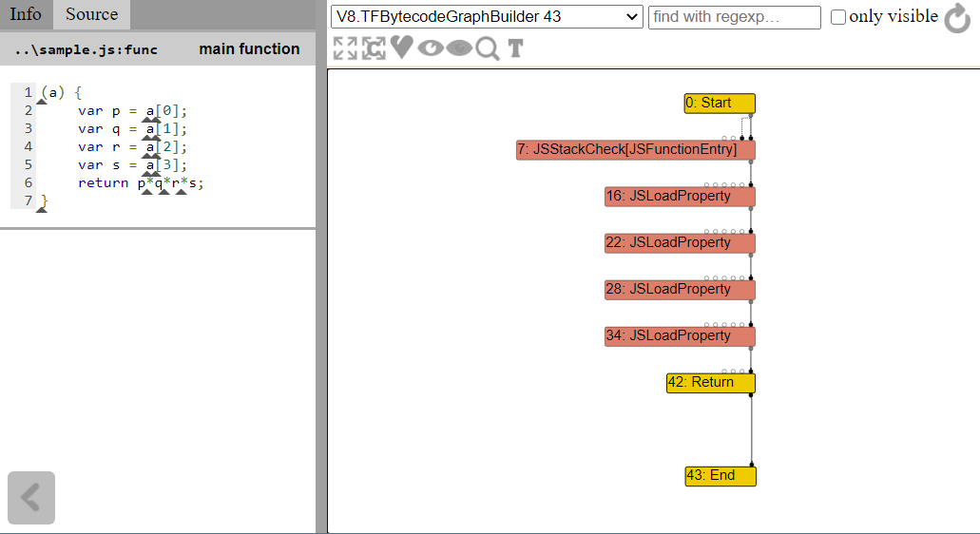
Task: Click the 'find with regexp' search field
Action: (734, 17)
